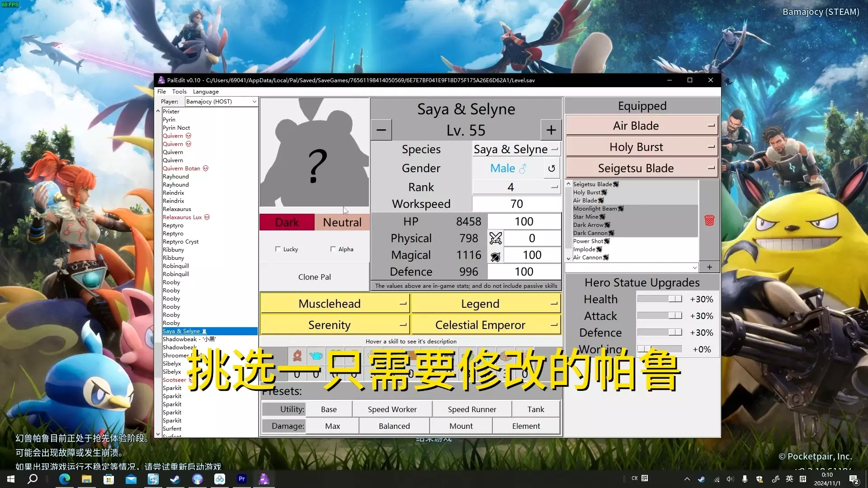
Task: Apply the Speed Runner preset
Action: (x=472, y=409)
